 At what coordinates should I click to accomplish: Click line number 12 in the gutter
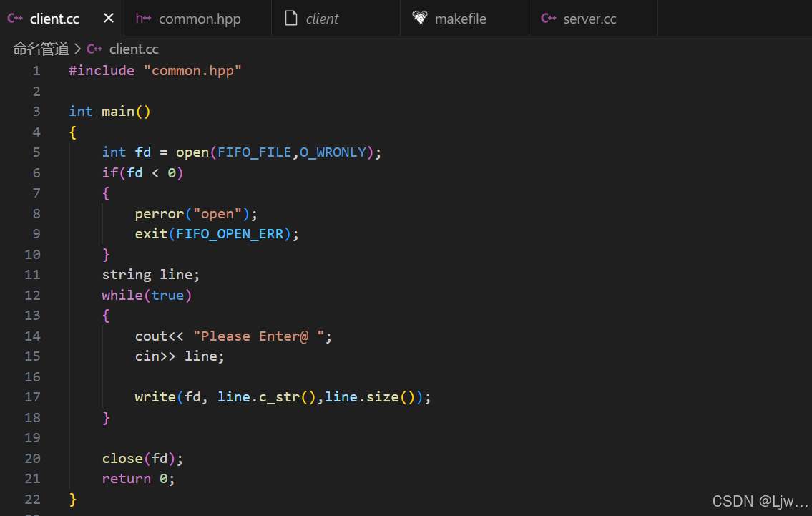(32, 295)
